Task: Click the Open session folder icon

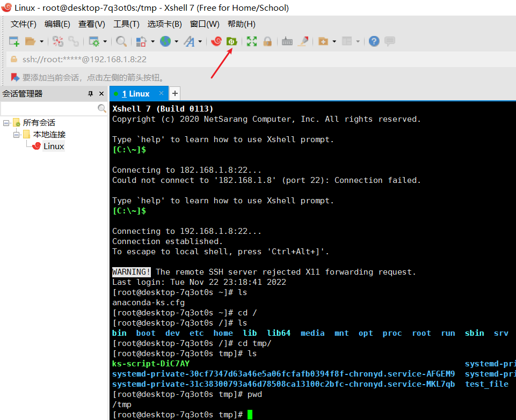Action: coord(30,41)
